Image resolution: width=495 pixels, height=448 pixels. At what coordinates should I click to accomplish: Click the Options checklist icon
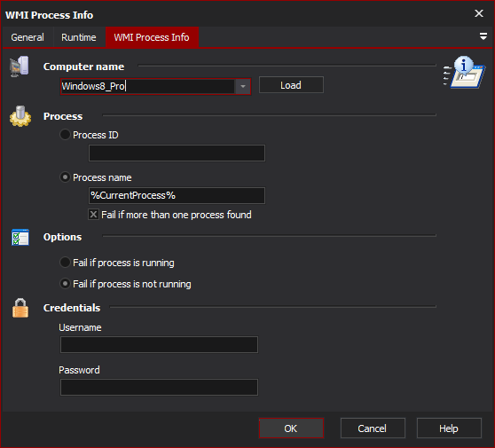click(20, 238)
